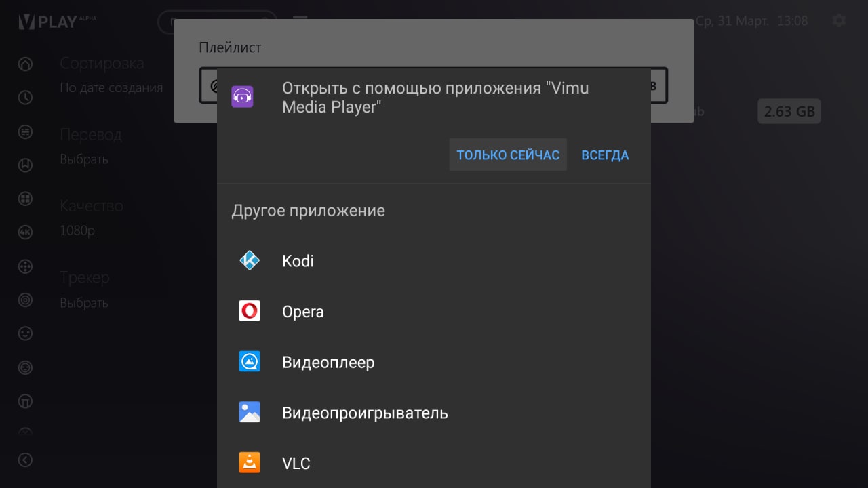This screenshot has width=868, height=488.
Task: Open with Opera from the list
Action: [x=434, y=312]
